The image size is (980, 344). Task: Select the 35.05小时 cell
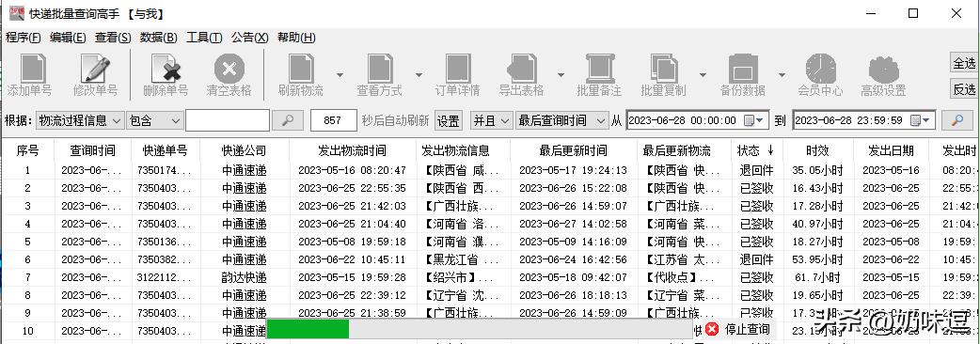pyautogui.click(x=817, y=170)
